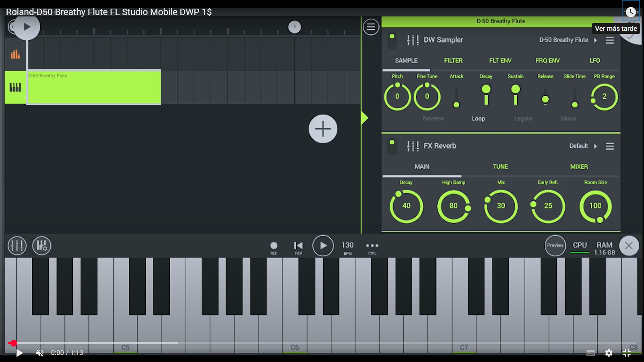Screen dimensions: 644x362
Task: Click the Sustain slider in sampler
Action: tap(515, 95)
